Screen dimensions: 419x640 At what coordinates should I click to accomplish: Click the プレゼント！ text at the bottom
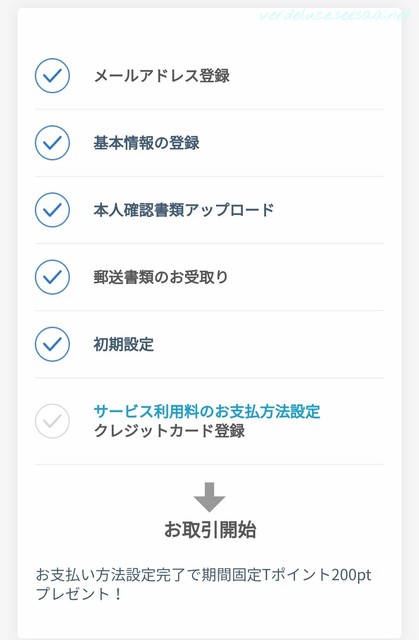pyautogui.click(x=80, y=594)
